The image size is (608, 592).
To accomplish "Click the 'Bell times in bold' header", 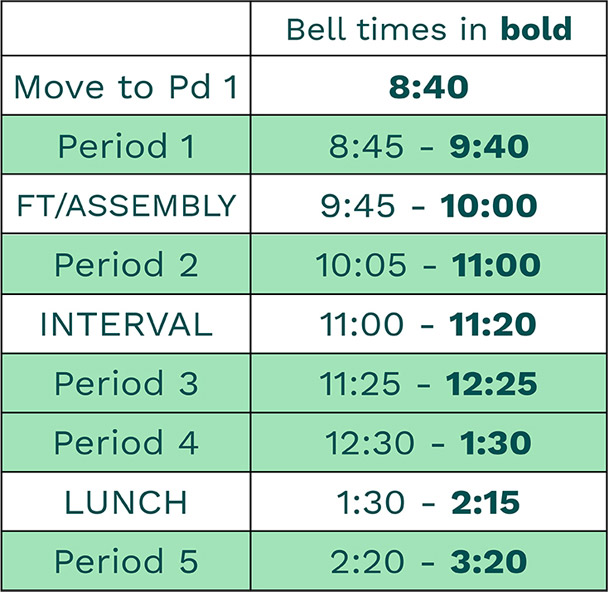I will 429,28.
